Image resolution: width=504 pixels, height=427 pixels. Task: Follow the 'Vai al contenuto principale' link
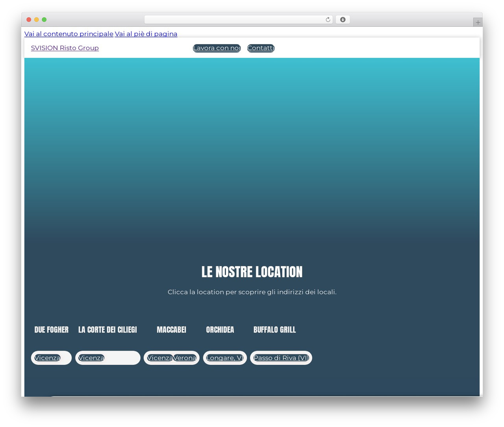(x=69, y=34)
